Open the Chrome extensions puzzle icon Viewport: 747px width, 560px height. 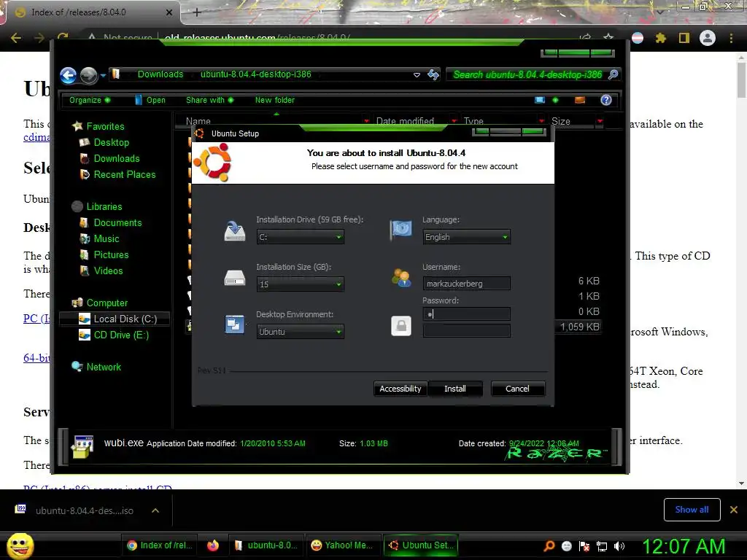661,38
